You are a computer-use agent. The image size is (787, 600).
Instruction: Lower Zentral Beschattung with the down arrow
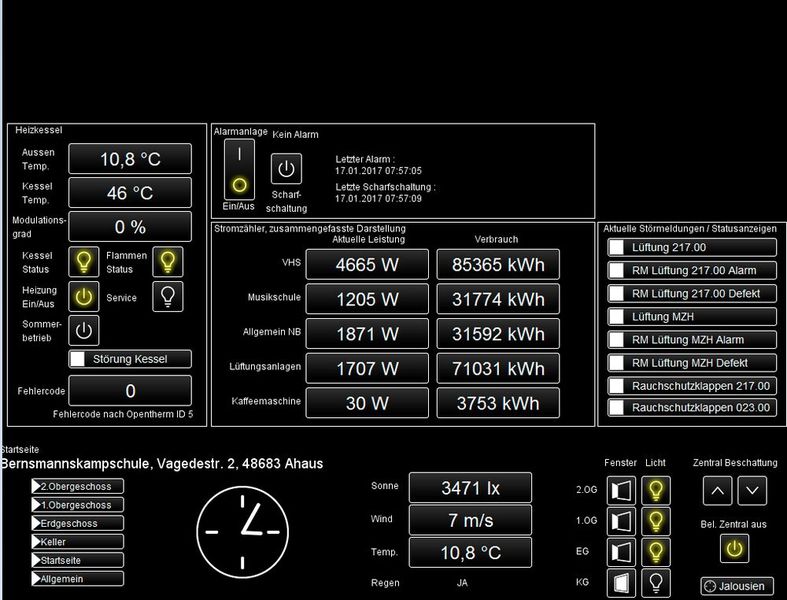752,491
